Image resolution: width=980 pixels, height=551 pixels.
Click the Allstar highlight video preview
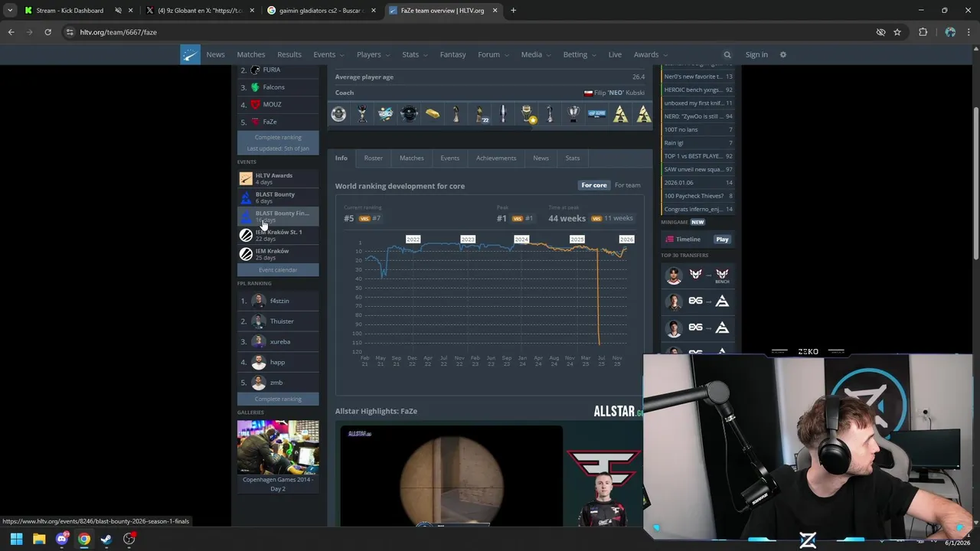click(x=452, y=476)
